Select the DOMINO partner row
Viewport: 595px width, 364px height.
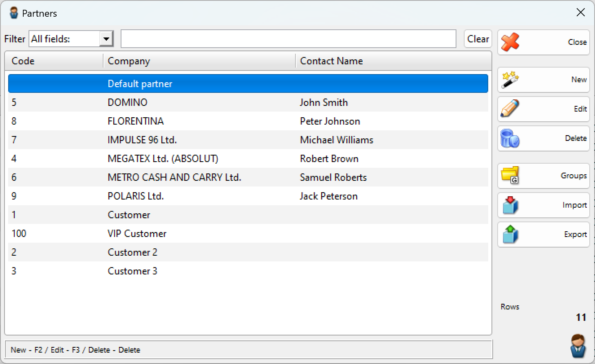click(248, 102)
